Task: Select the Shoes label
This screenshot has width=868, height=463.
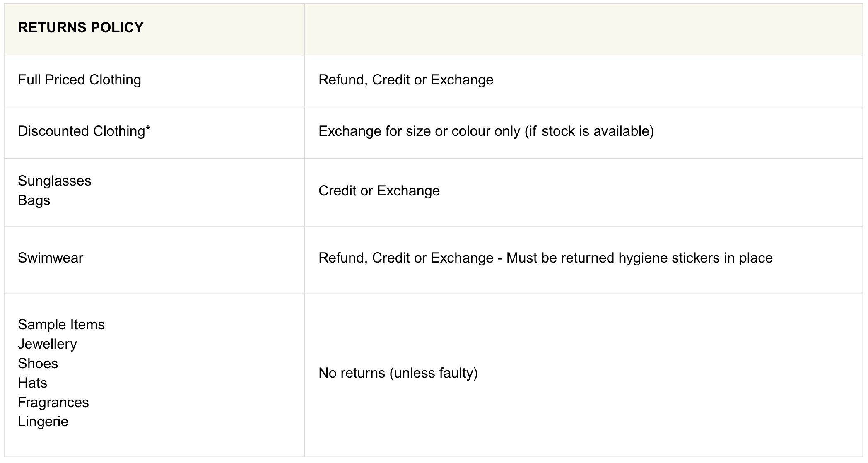Action: 38,364
